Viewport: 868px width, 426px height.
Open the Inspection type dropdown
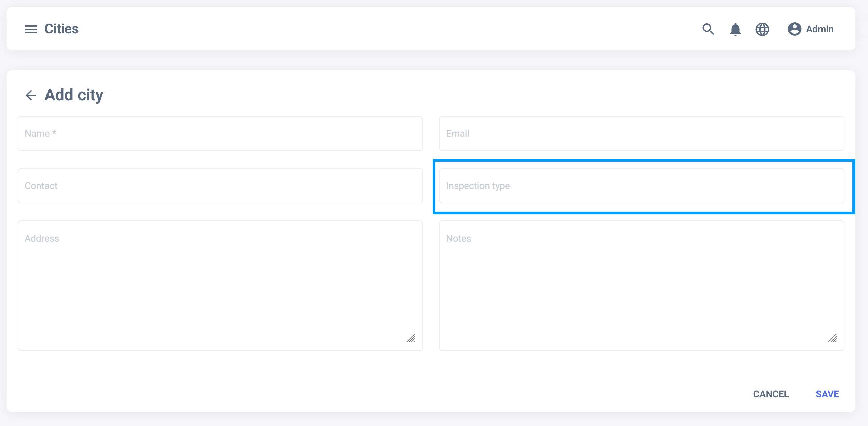pos(641,186)
